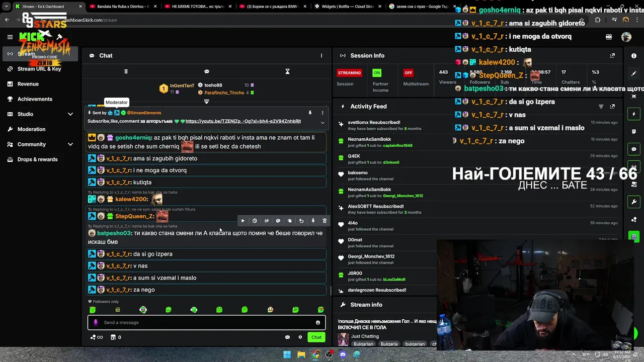
Task: Click username batpesho03 in chat
Action: (114, 233)
